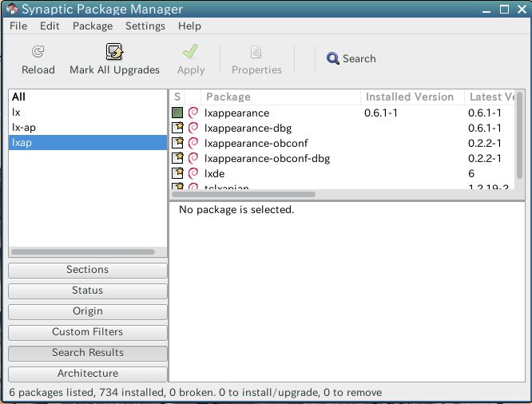The width and height of the screenshot is (532, 404).
Task: Sort by the S status column header
Action: [x=177, y=97]
